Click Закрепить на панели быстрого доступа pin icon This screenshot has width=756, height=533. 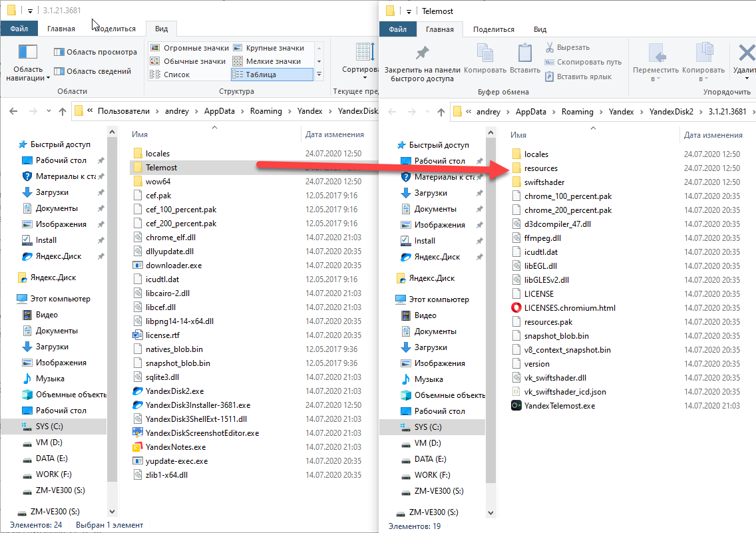click(423, 53)
